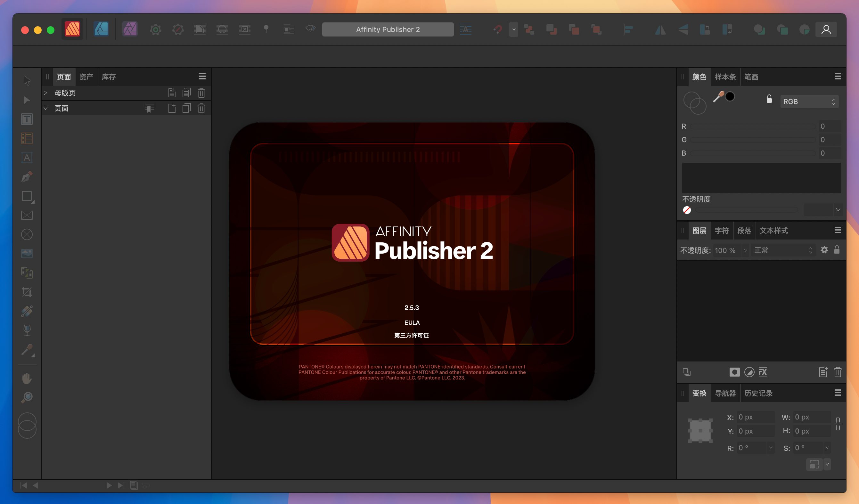Viewport: 859px width, 504px height.
Task: Select the Node tool
Action: tap(27, 100)
